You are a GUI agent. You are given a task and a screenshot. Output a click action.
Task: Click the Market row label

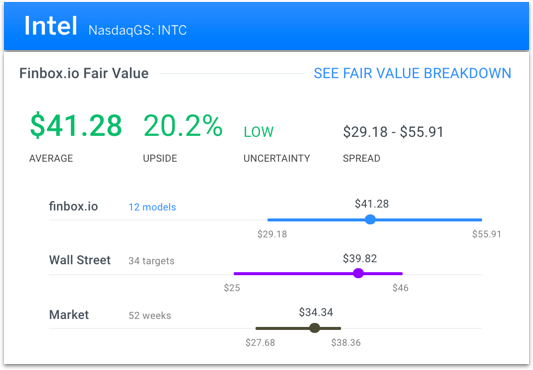(x=69, y=315)
